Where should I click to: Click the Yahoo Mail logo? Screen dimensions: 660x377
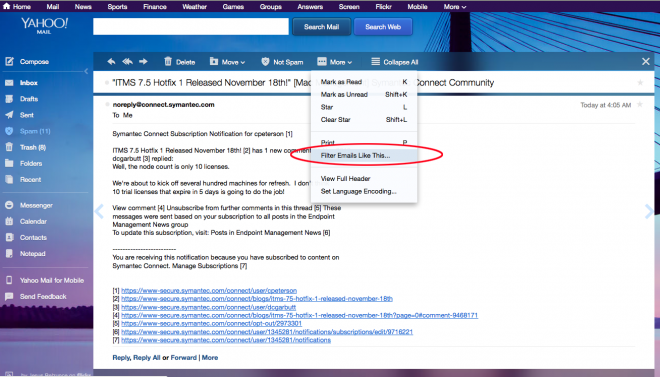(x=44, y=25)
